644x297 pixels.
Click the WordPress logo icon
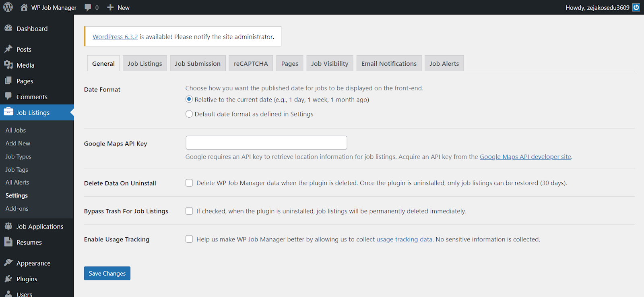point(8,7)
